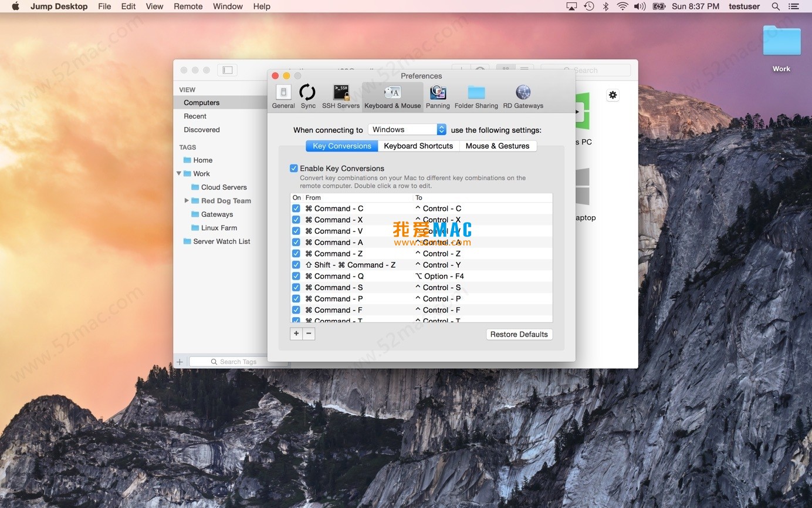Uncheck the Command - Q conversion row
This screenshot has width=812, height=508.
(296, 276)
